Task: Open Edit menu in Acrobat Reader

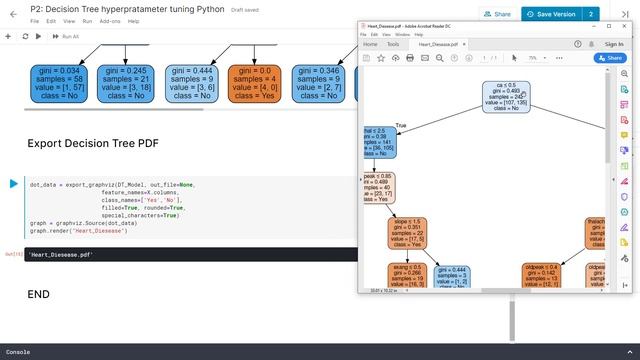Action: [374, 35]
